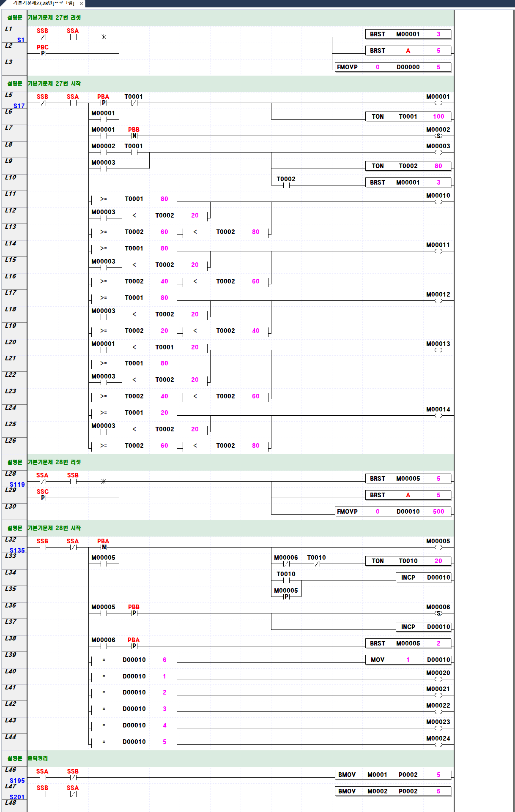The image size is (515, 812).
Task: Select the BMOV M0001 P0002 5 instruction
Action: pyautogui.click(x=393, y=775)
